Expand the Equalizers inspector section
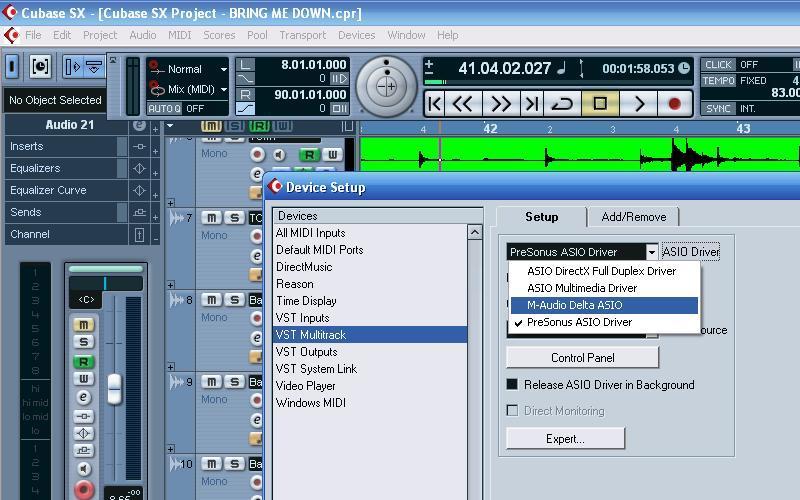Viewport: 800px width, 500px height. [155, 173]
